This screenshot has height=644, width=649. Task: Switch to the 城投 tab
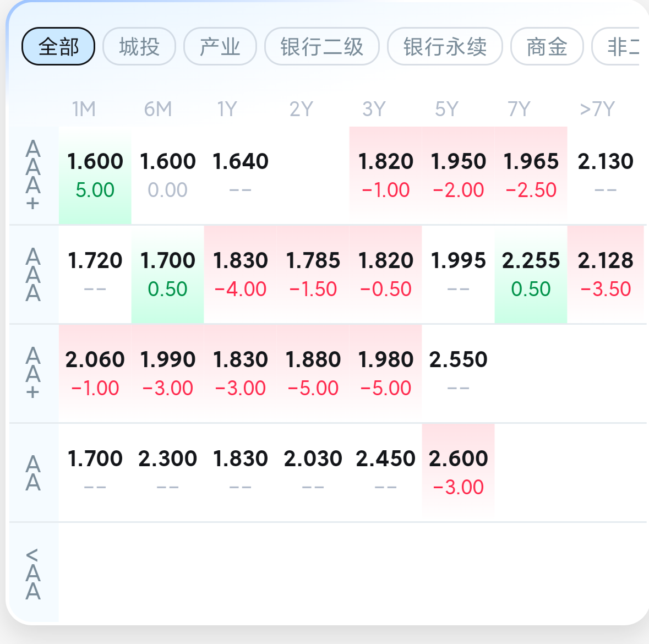(139, 46)
